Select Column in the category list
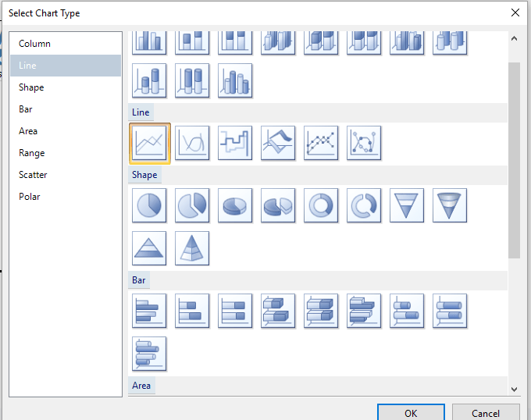Image resolution: width=531 pixels, height=420 pixels. [x=34, y=44]
